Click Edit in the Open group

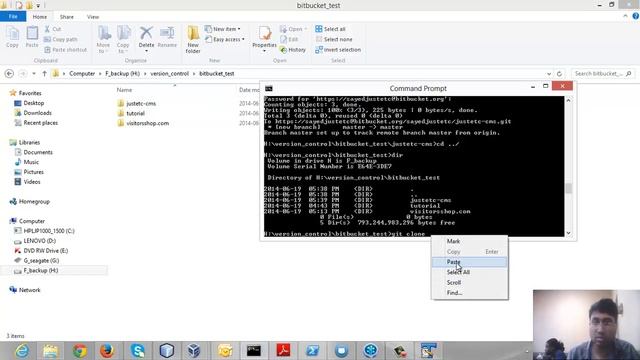pyautogui.click(x=289, y=39)
